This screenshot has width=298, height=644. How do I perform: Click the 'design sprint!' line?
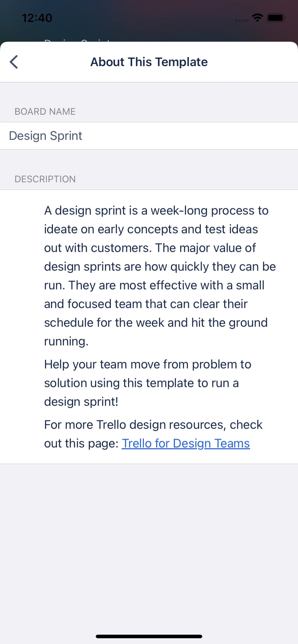point(81,402)
